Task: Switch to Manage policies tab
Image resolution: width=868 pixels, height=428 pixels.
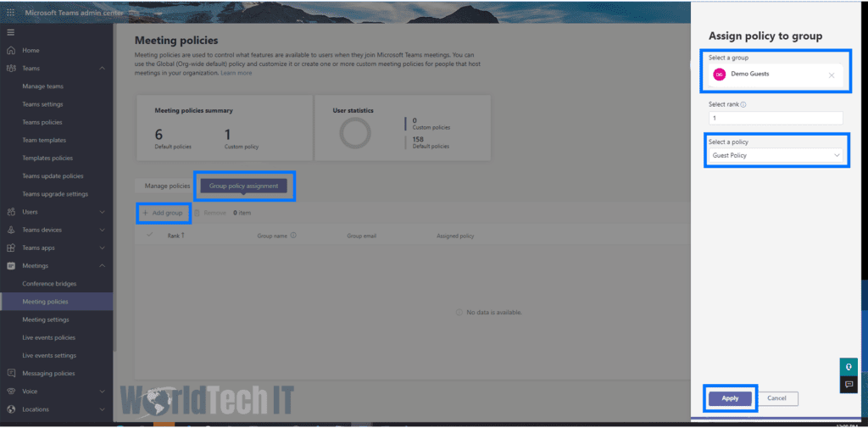Action: pyautogui.click(x=167, y=186)
